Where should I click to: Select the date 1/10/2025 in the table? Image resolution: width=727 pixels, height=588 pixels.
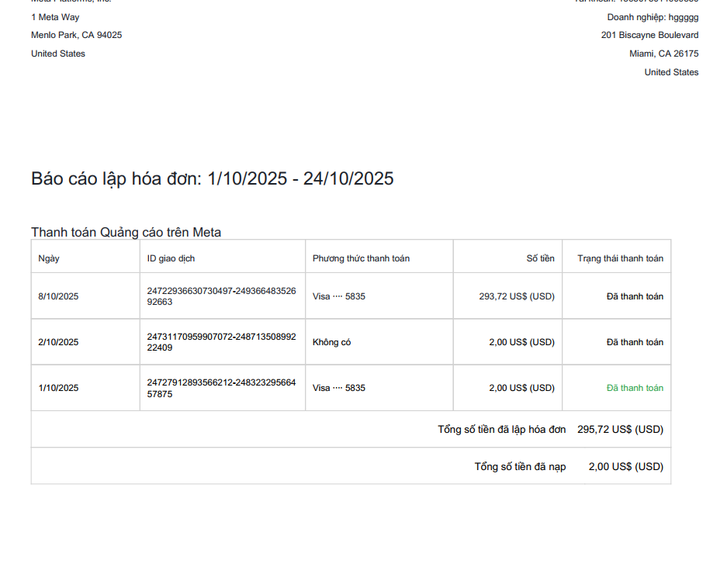click(x=58, y=388)
